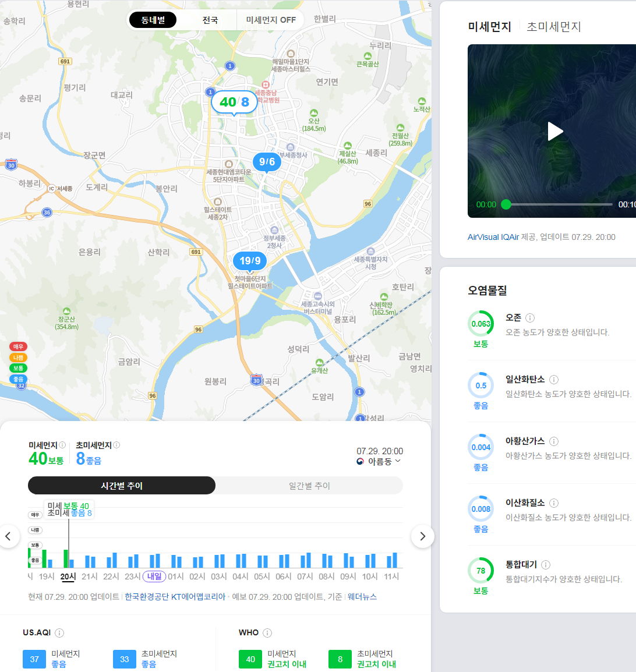This screenshot has height=672, width=636.
Task: Show info for US.AQI
Action: click(x=59, y=632)
